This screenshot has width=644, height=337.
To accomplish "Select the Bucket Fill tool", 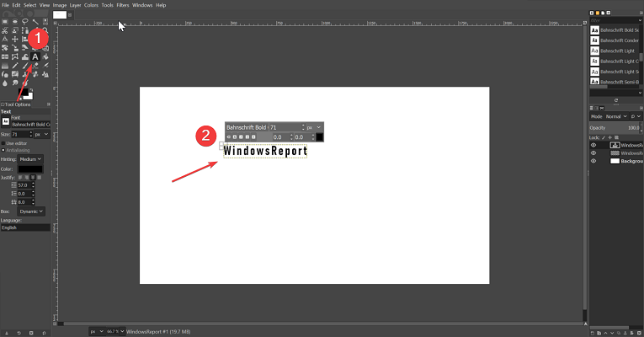I will 45,56.
